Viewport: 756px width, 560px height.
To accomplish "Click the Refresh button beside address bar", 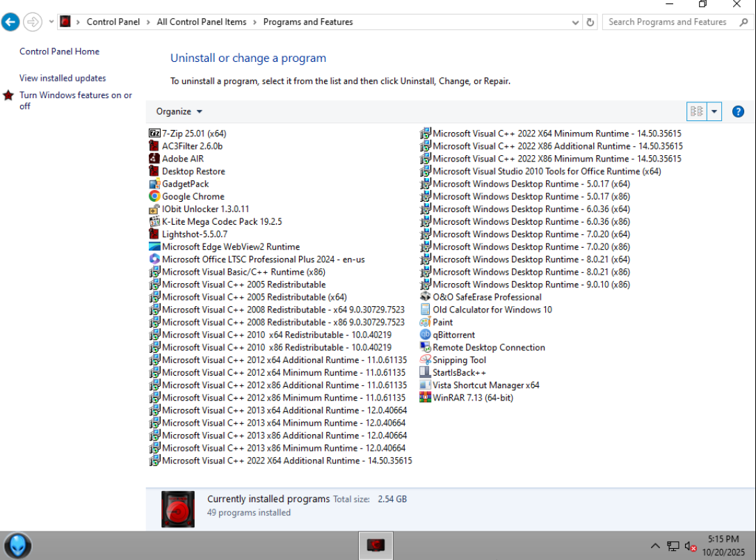I will 590,22.
